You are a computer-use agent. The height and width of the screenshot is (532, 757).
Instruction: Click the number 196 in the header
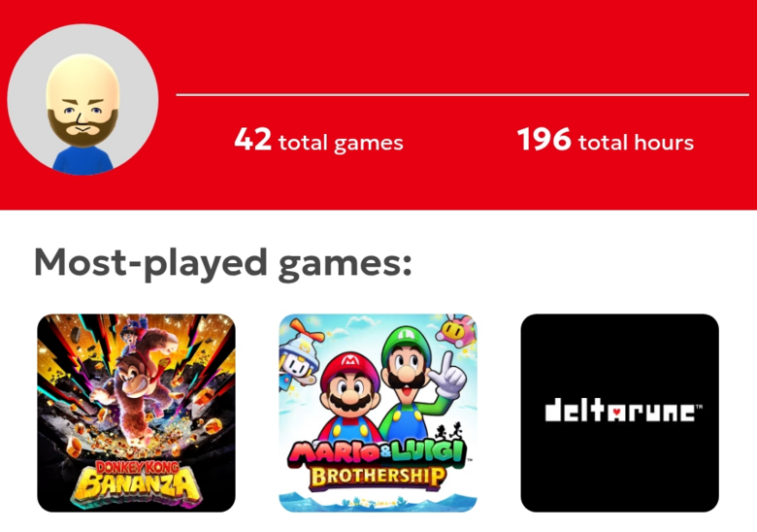point(543,141)
